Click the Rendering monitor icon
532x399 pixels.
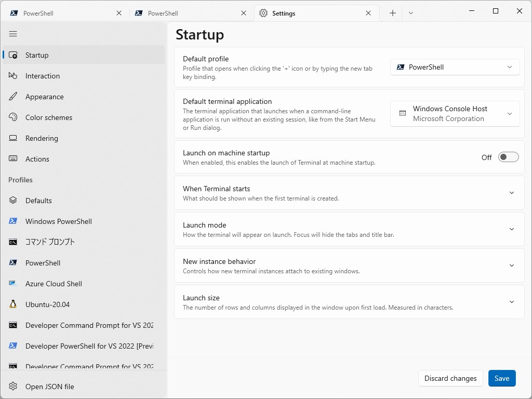[x=14, y=138]
